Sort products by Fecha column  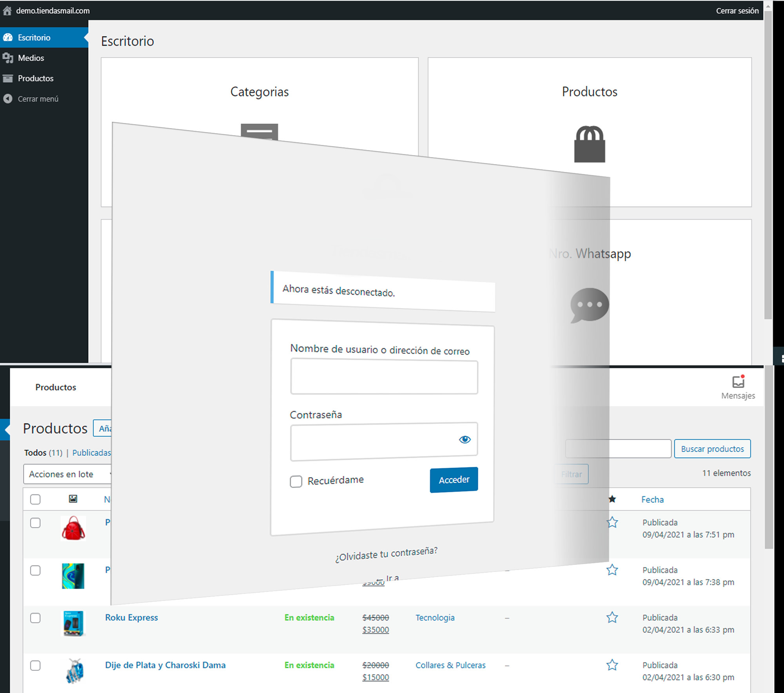coord(652,499)
